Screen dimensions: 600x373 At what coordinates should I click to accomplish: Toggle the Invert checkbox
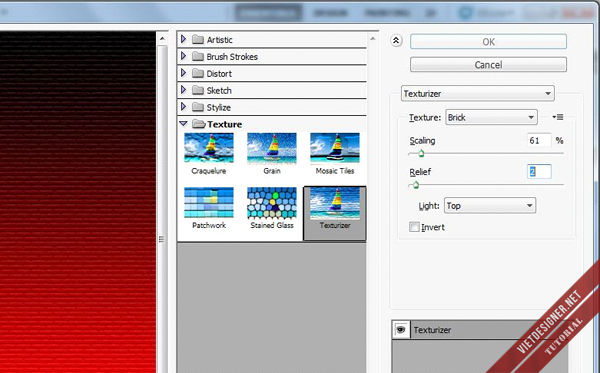[414, 227]
